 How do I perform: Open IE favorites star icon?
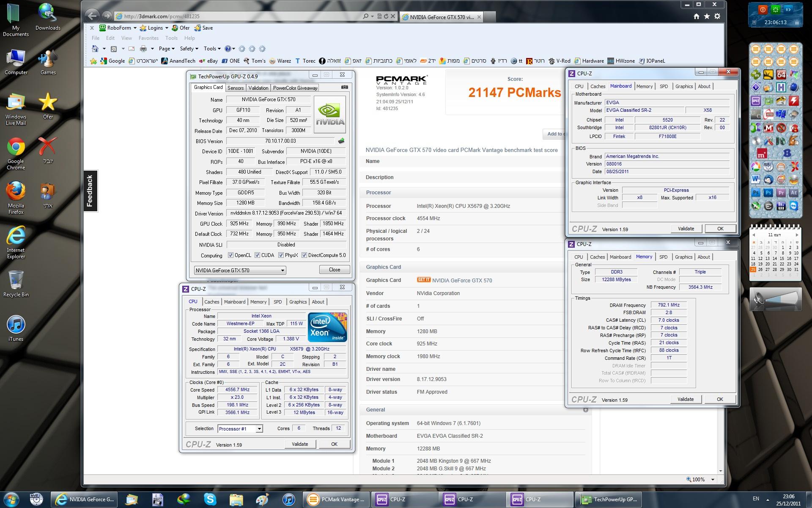707,16
